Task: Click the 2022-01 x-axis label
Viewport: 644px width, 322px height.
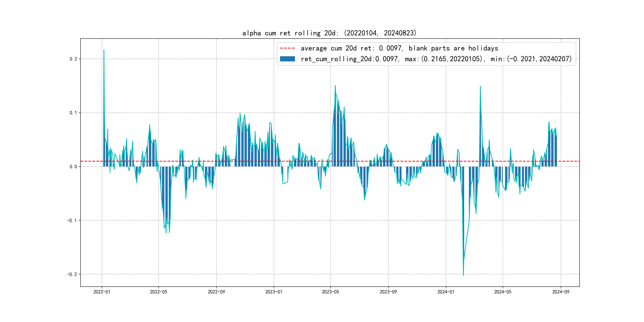Action: (x=102, y=292)
